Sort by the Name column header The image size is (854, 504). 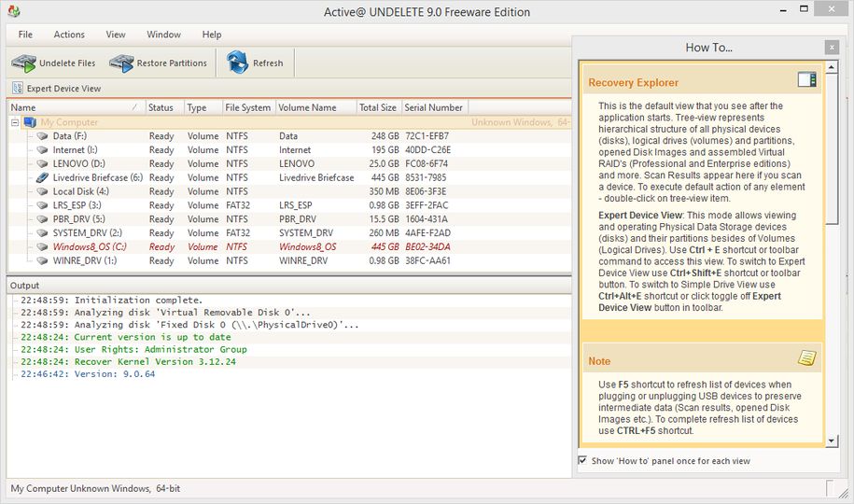76,107
